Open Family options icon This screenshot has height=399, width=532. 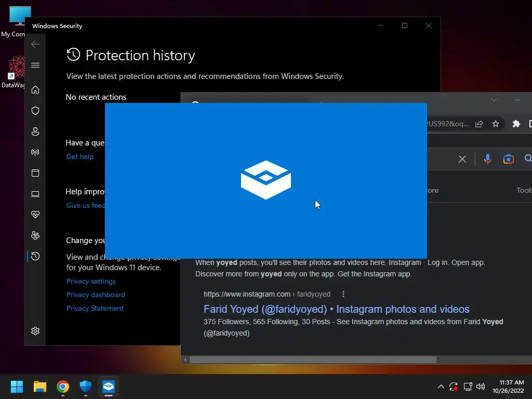tap(35, 235)
